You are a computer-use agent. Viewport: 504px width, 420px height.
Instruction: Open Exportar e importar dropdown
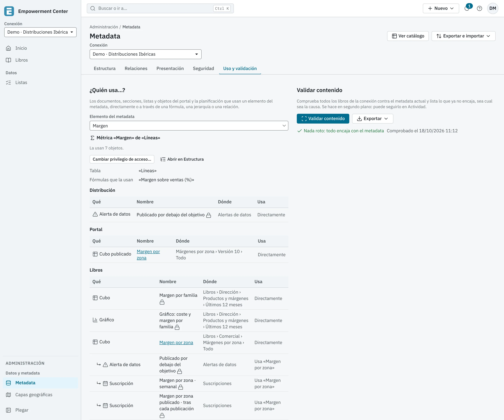click(463, 36)
